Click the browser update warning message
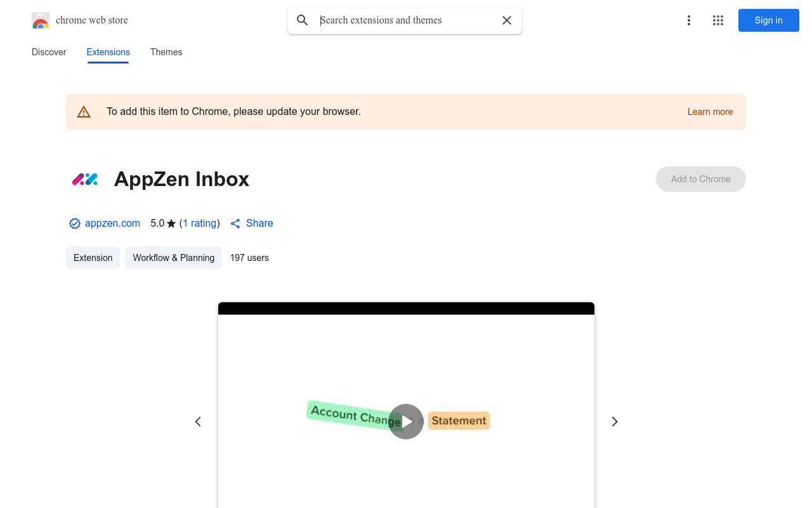Viewport: 812px width, 508px height. coord(233,112)
